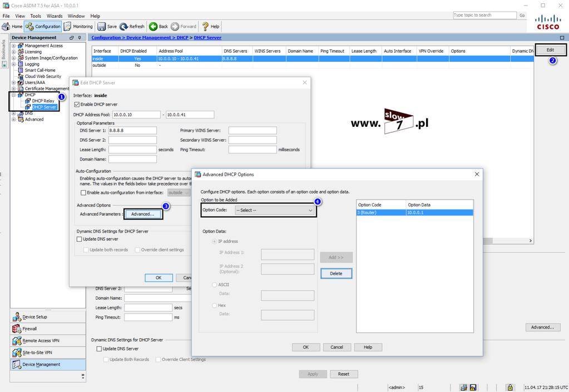Open Help with the question mark icon

[205, 27]
